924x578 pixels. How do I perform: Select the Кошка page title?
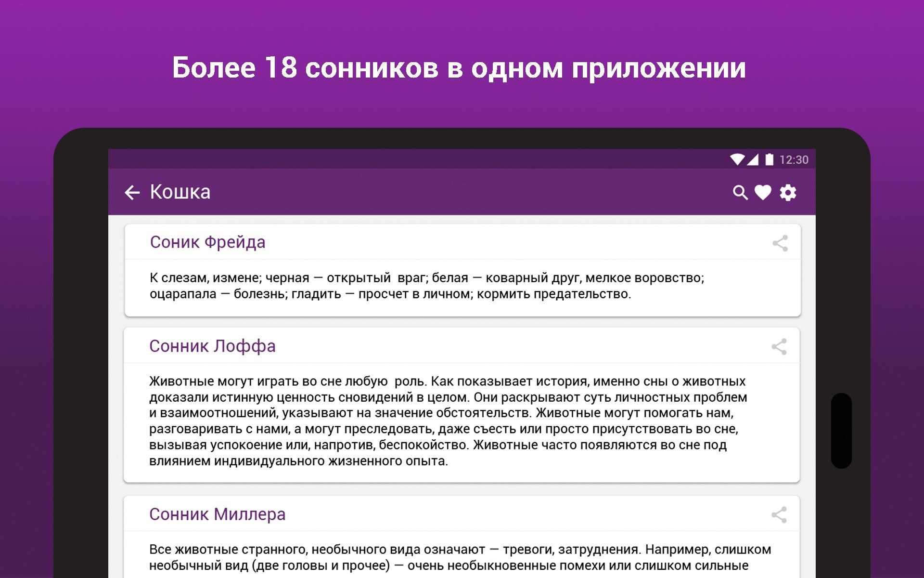pyautogui.click(x=180, y=192)
